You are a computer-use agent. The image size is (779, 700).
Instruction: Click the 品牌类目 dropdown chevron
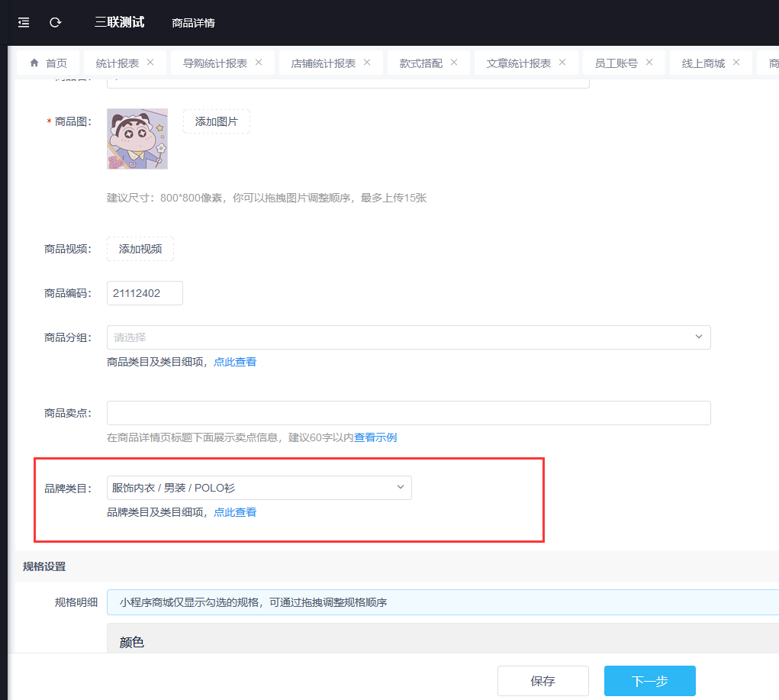point(401,487)
